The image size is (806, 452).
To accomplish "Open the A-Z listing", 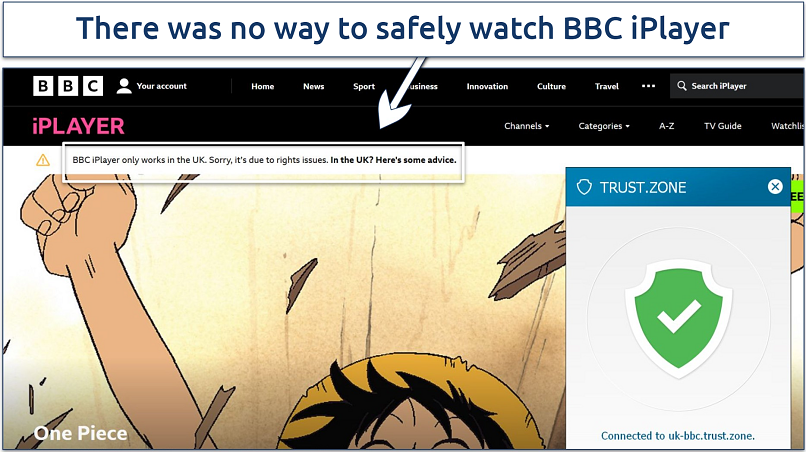I will click(x=667, y=126).
